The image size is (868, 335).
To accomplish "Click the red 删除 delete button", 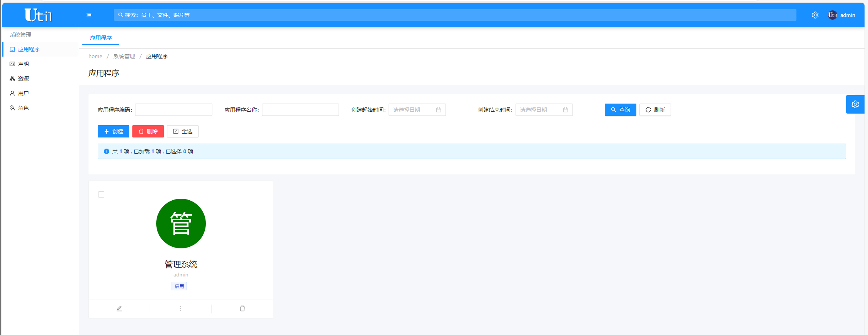I will point(148,131).
